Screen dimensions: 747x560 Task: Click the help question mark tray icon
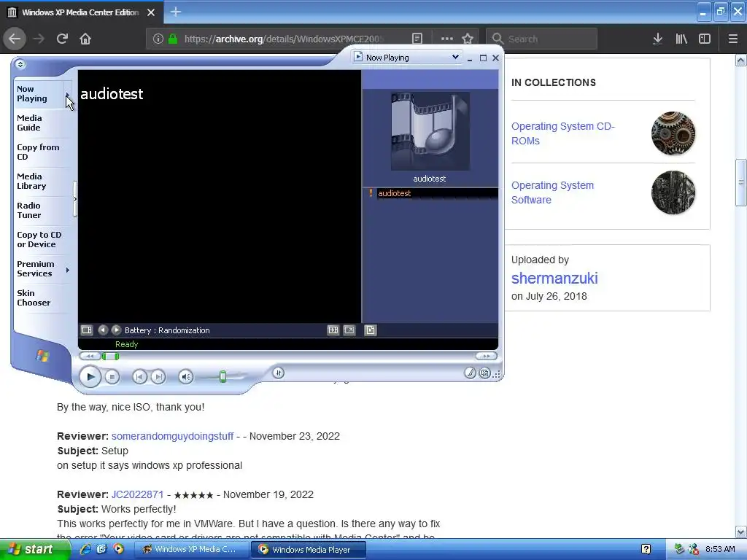click(646, 549)
